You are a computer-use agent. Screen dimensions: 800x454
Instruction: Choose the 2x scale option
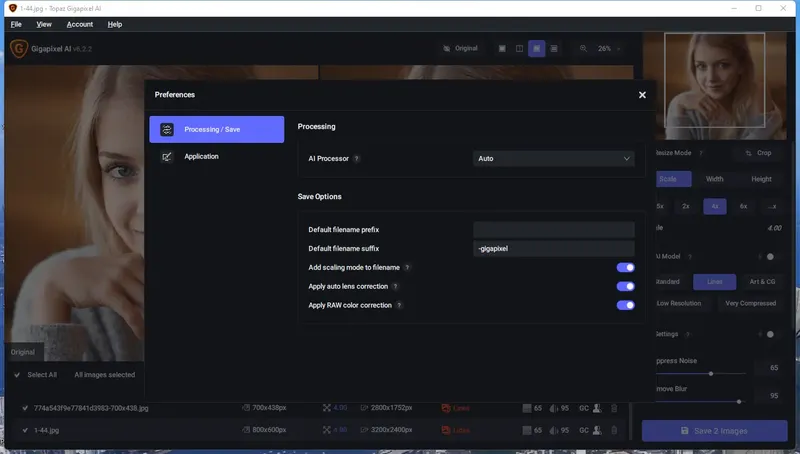[x=686, y=206]
